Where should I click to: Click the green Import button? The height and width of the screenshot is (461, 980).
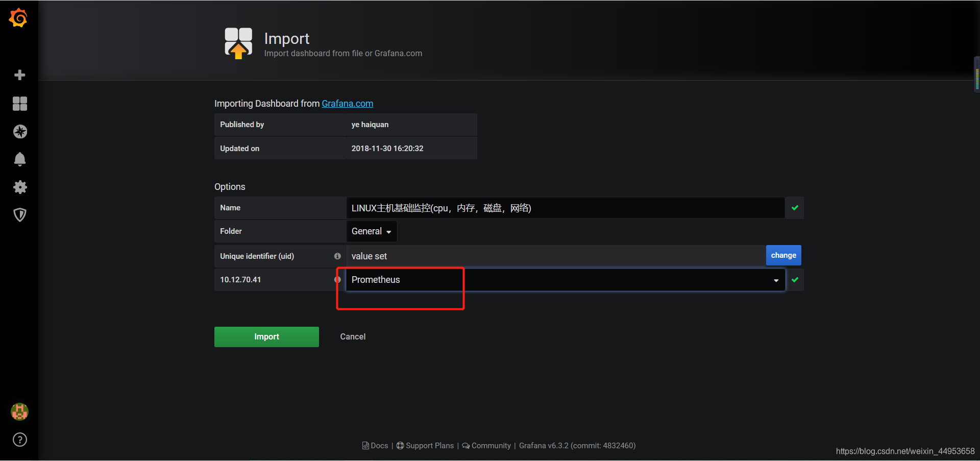coord(266,337)
